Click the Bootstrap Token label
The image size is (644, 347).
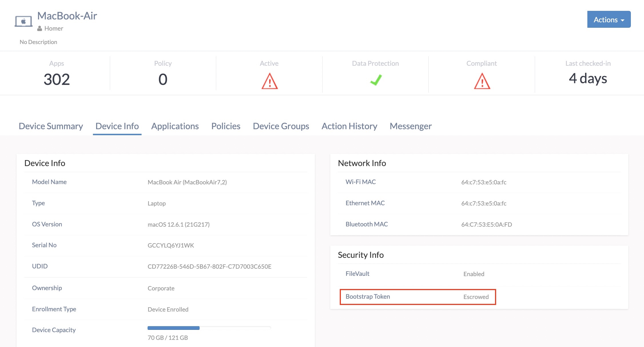pos(368,297)
